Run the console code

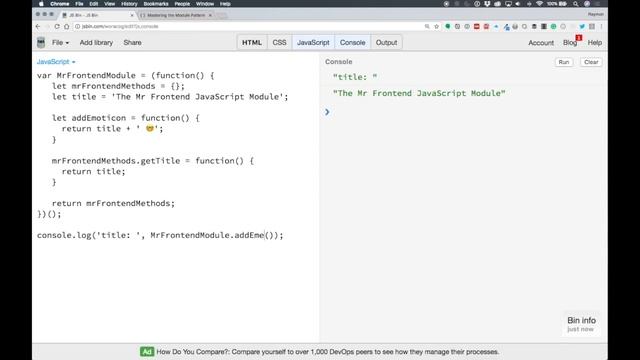pos(564,62)
